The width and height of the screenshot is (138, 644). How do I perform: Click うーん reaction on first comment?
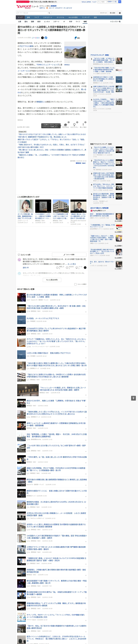(77, 267)
